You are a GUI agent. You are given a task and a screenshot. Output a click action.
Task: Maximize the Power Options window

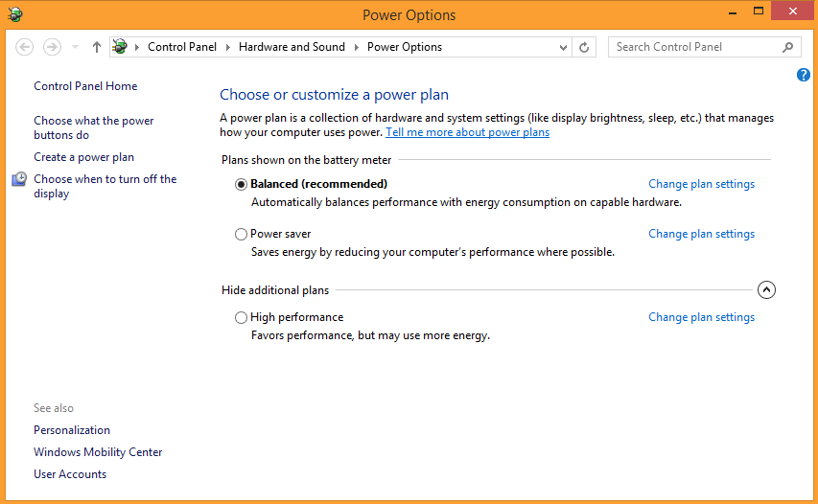(759, 11)
